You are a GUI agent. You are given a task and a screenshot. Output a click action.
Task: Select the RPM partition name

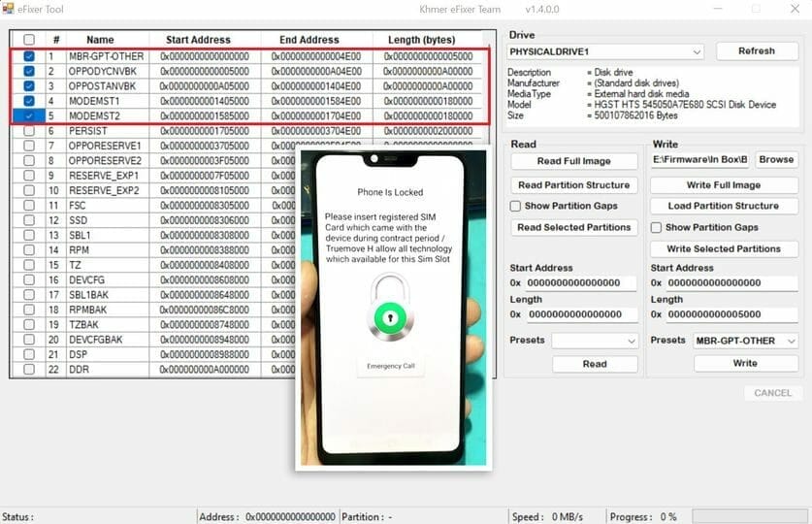[x=80, y=250]
